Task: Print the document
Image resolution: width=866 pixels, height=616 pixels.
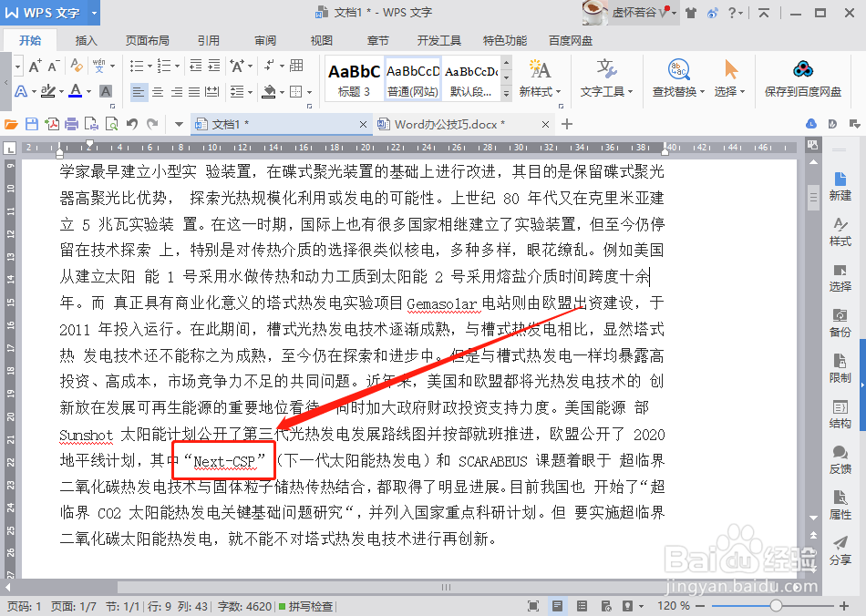Action: (x=72, y=124)
